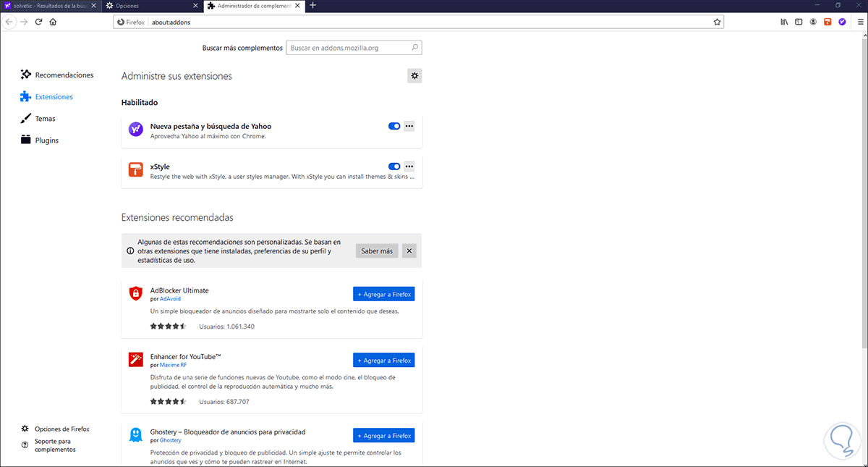The image size is (868, 467).
Task: Open the Firefox home page icon
Action: click(x=54, y=22)
